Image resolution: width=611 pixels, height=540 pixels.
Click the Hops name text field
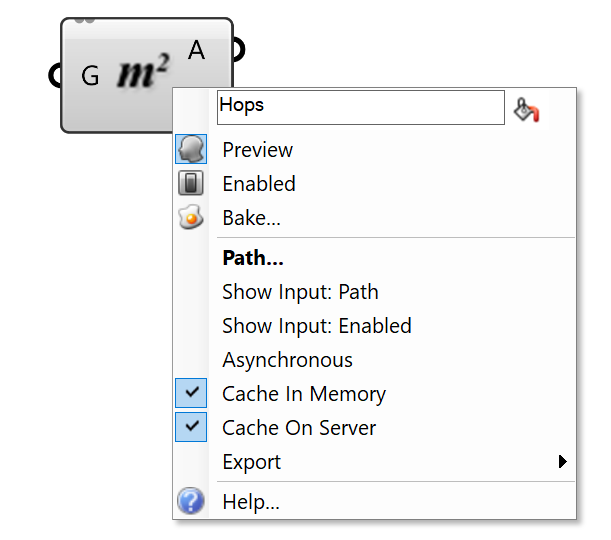click(360, 108)
